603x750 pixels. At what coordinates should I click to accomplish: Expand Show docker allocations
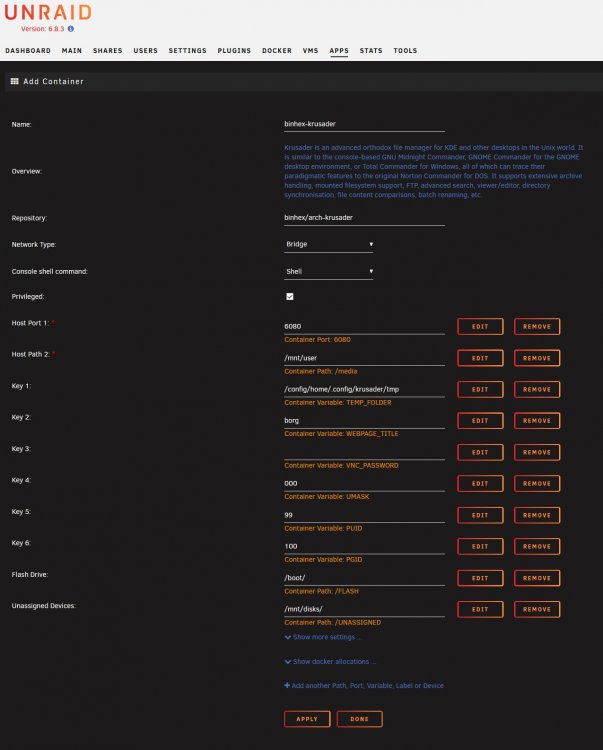point(330,662)
